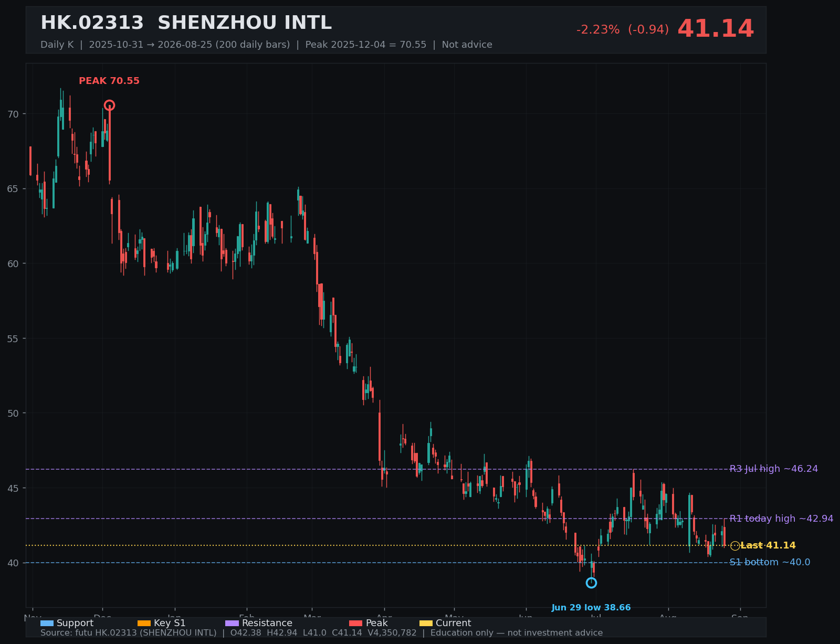Click the 'Support' legend label
This screenshot has width=840, height=644.
(75, 623)
